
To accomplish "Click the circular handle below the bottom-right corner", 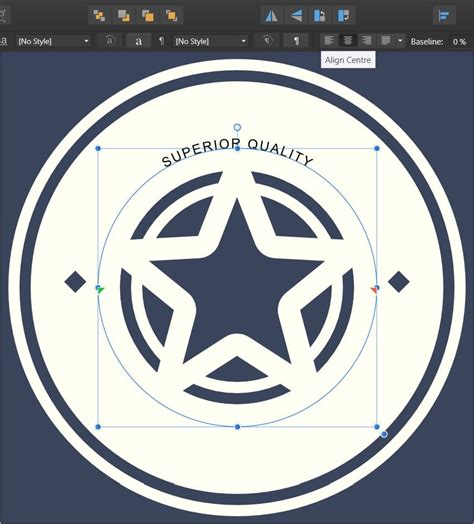I will tap(384, 434).
